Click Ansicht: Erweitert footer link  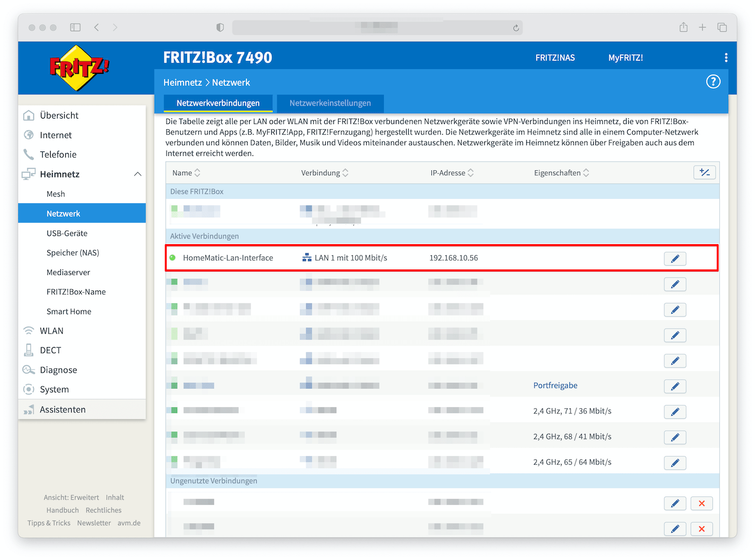pos(71,497)
